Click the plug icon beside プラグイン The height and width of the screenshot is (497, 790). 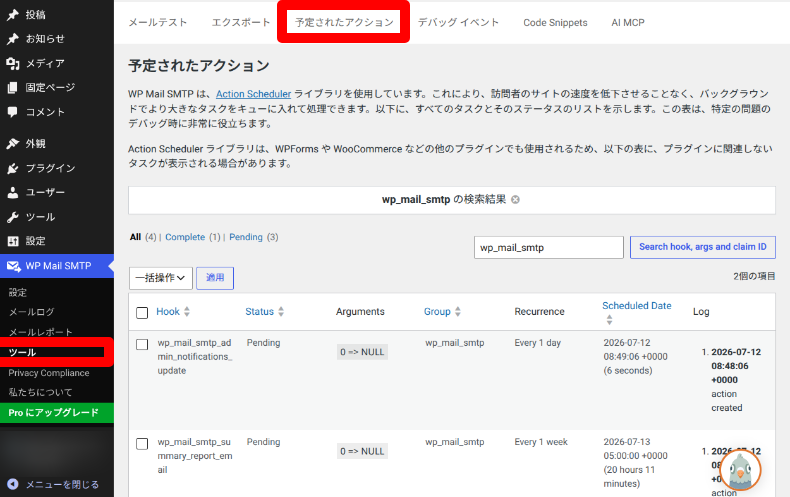[13, 168]
